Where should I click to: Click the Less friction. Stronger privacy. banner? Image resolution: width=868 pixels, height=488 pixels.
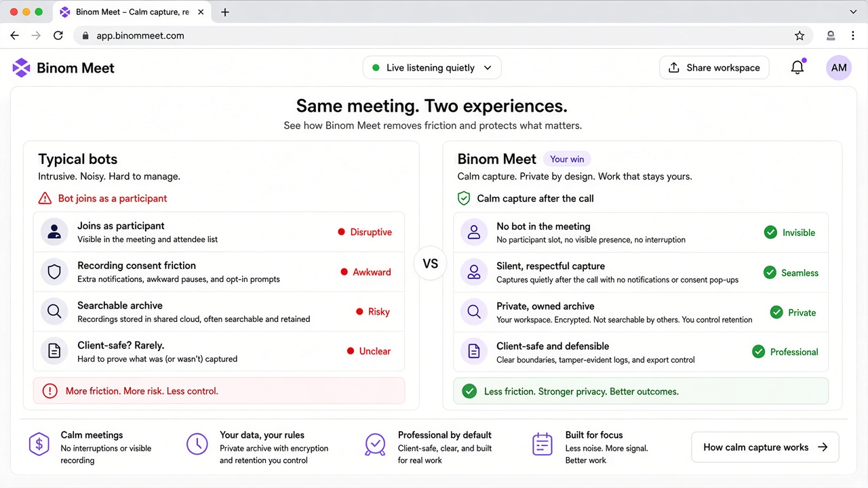coord(641,391)
